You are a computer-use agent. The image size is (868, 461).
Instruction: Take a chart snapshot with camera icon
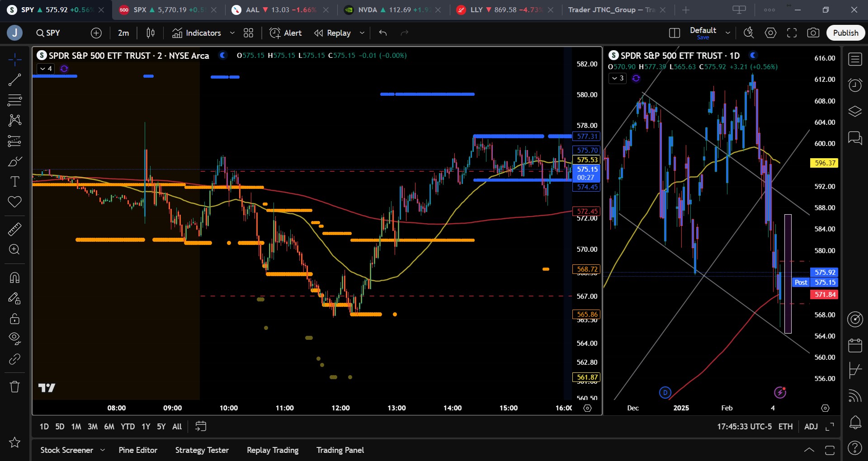(813, 33)
